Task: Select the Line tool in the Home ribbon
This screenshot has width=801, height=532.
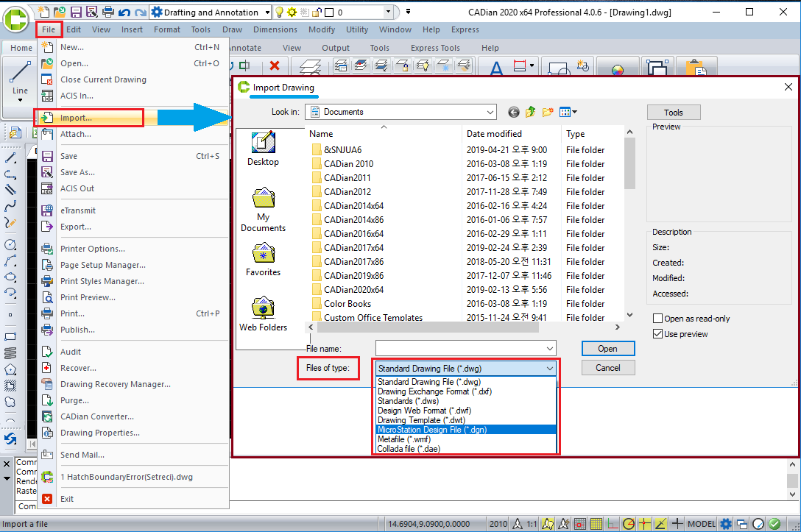Action: tap(20, 82)
